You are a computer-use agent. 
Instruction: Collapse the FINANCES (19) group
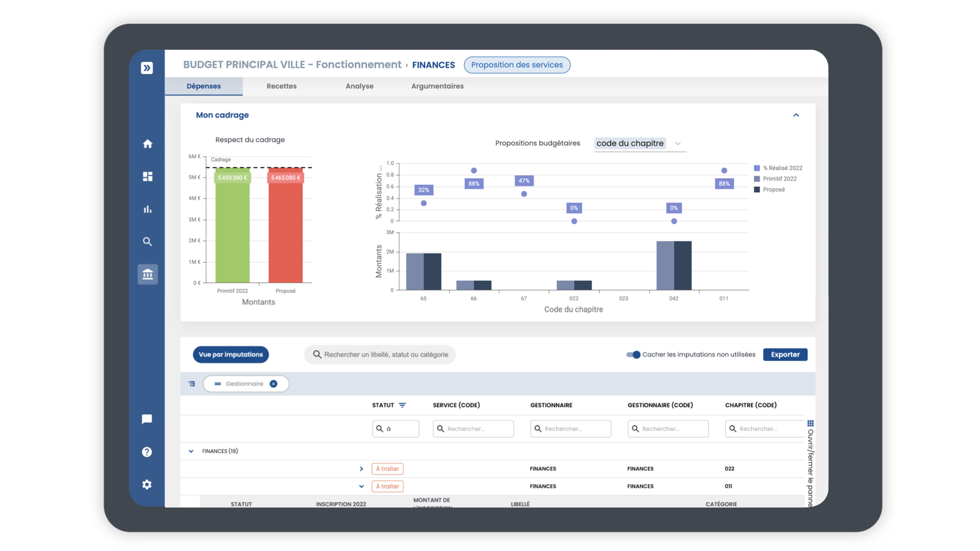pyautogui.click(x=191, y=451)
